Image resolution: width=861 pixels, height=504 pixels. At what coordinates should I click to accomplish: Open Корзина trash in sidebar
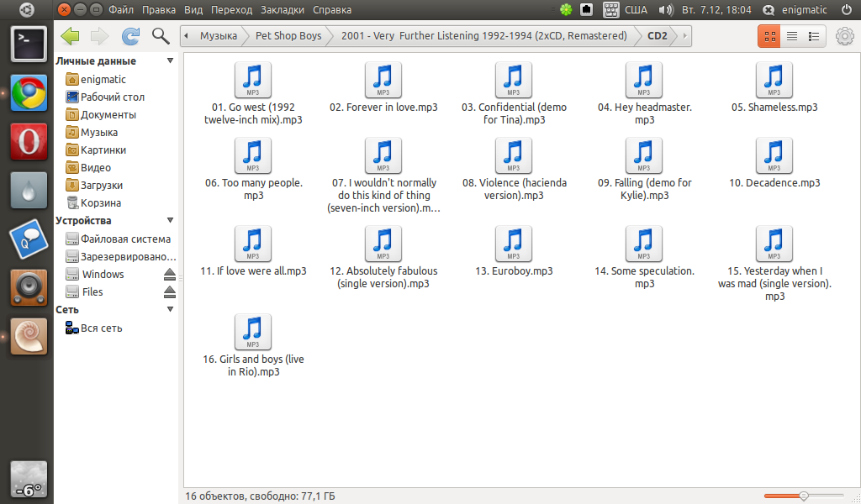click(x=92, y=203)
